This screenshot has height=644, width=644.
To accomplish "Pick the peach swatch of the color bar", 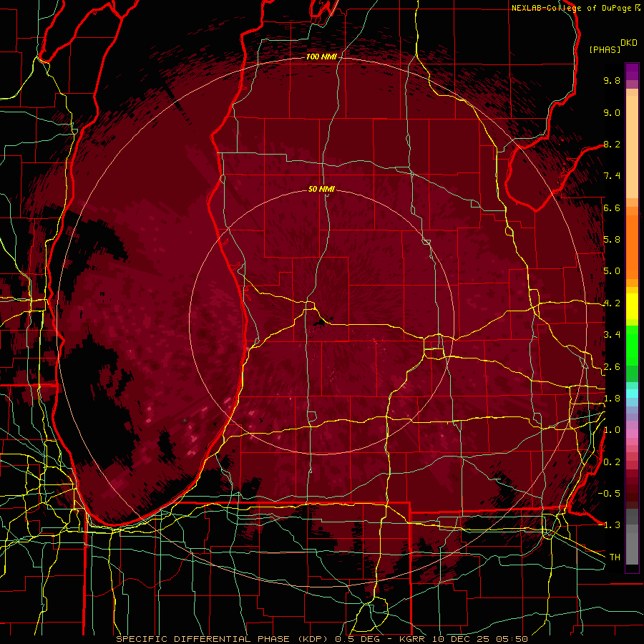I will click(632, 148).
